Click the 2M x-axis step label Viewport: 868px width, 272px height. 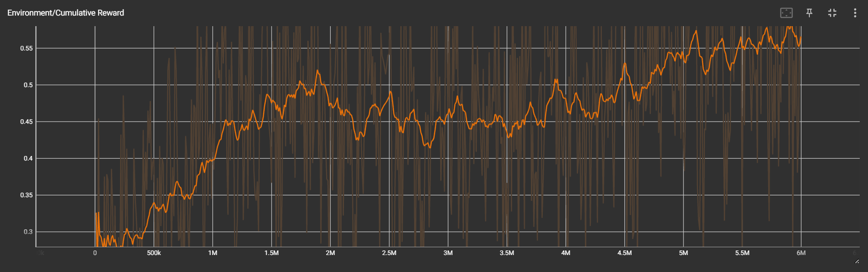coord(330,253)
